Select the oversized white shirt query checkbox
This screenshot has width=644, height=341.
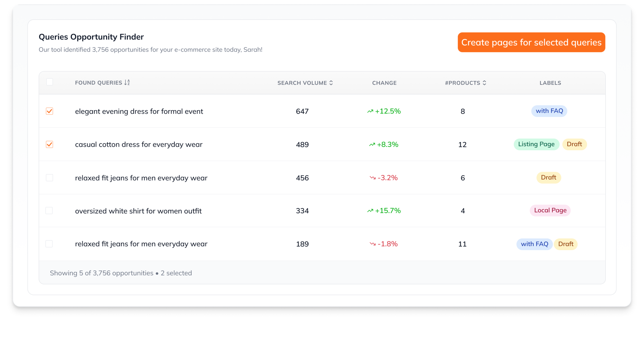pyautogui.click(x=49, y=211)
